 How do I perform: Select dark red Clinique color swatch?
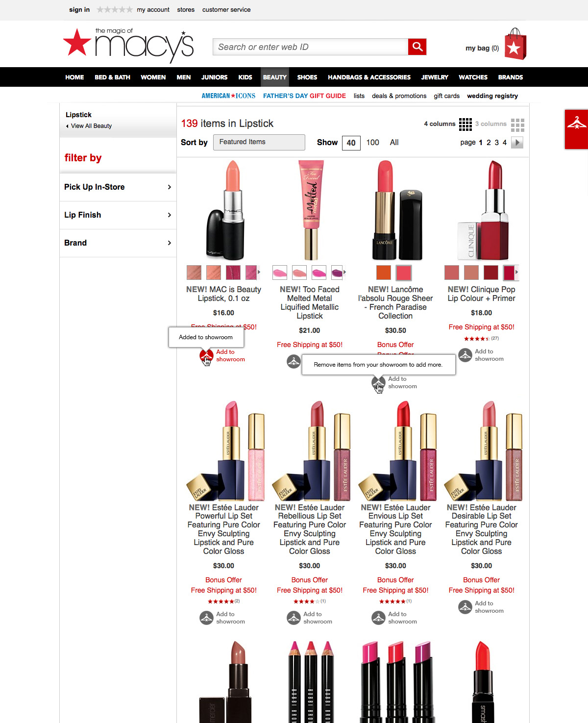click(x=490, y=273)
